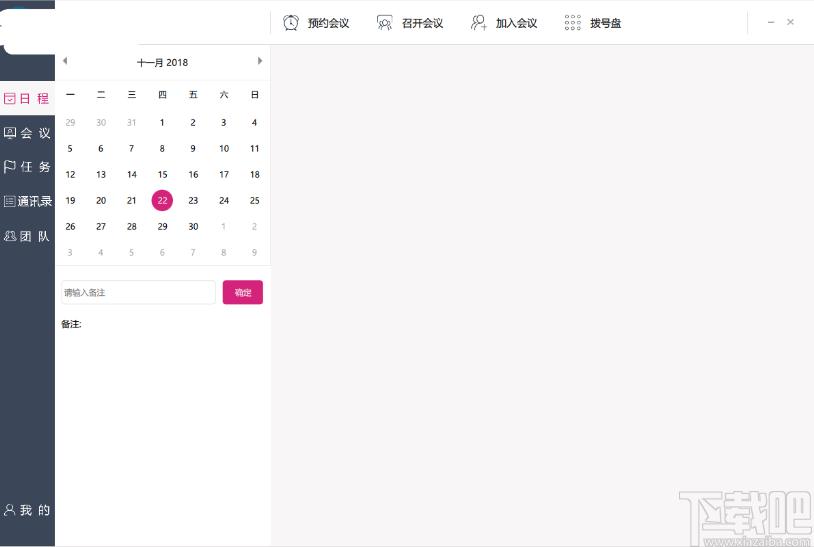Select date 30 in calendar
Viewport: 814px width, 547px height.
[193, 226]
